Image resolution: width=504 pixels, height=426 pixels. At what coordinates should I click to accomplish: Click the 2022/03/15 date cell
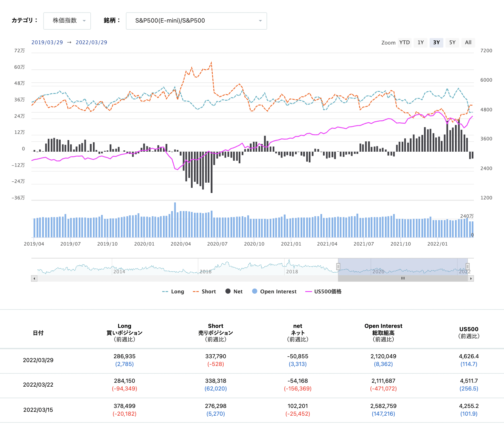[38, 410]
